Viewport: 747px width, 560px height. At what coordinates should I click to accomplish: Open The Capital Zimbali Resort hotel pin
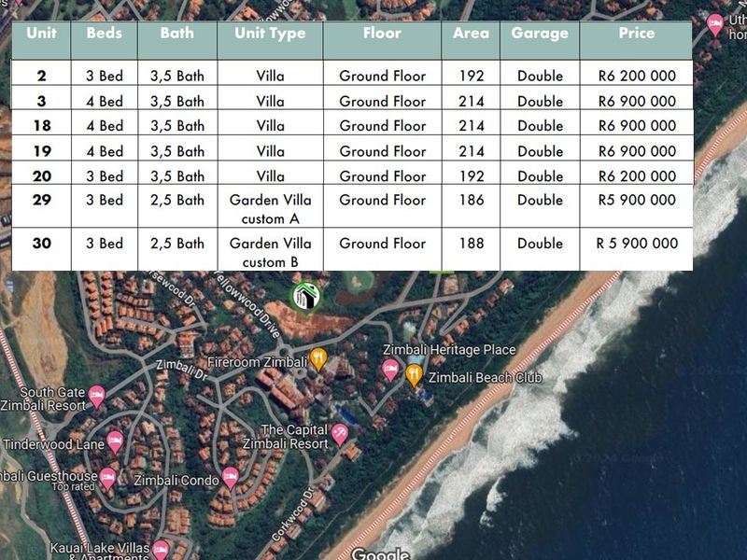[340, 434]
